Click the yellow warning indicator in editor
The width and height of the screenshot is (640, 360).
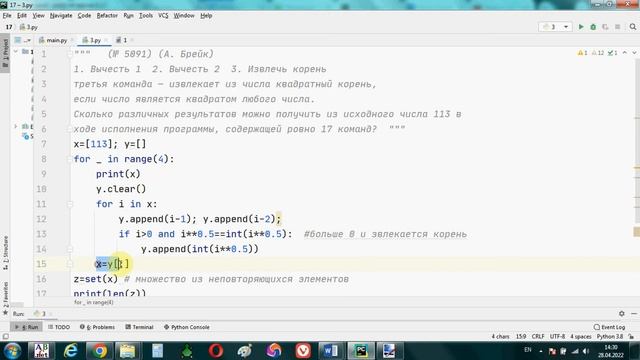point(582,53)
